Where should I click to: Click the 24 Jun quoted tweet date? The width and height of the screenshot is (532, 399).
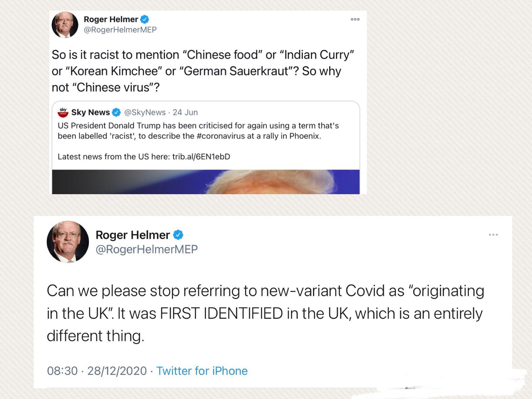(185, 112)
